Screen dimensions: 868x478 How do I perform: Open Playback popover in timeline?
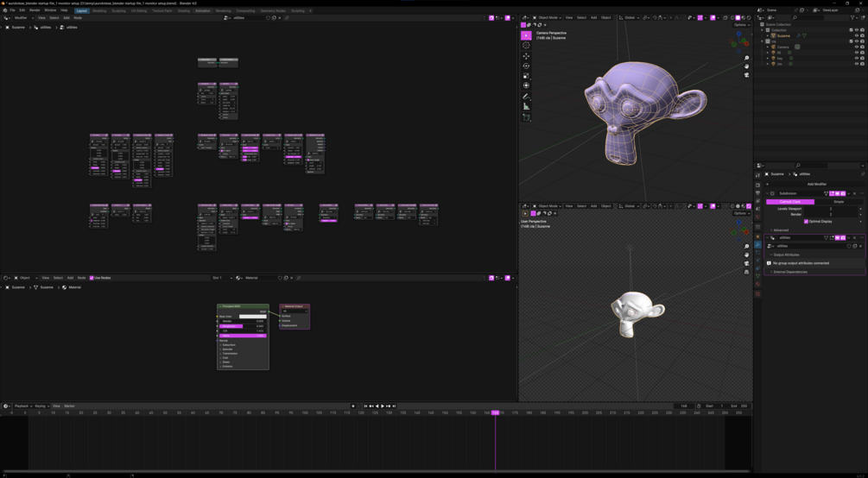[22, 406]
